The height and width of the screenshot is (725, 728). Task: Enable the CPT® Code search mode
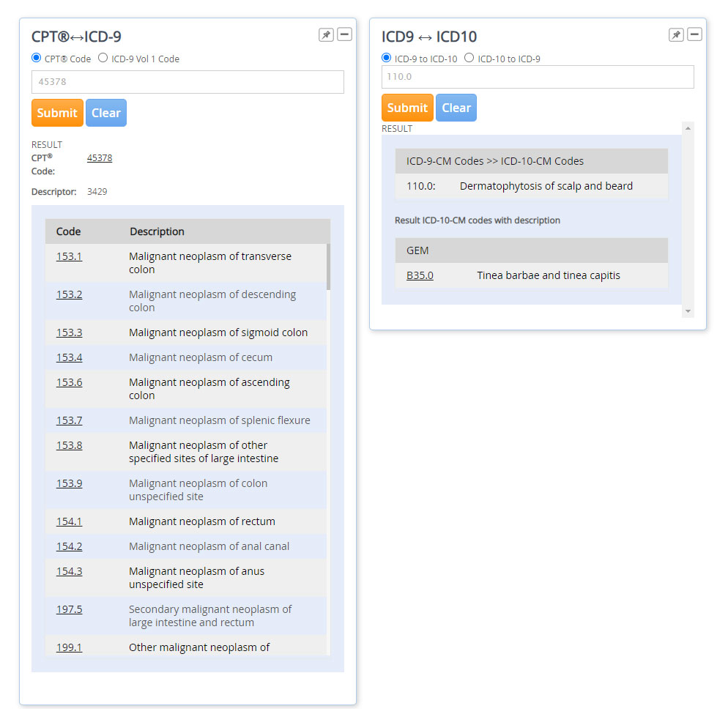coord(36,58)
